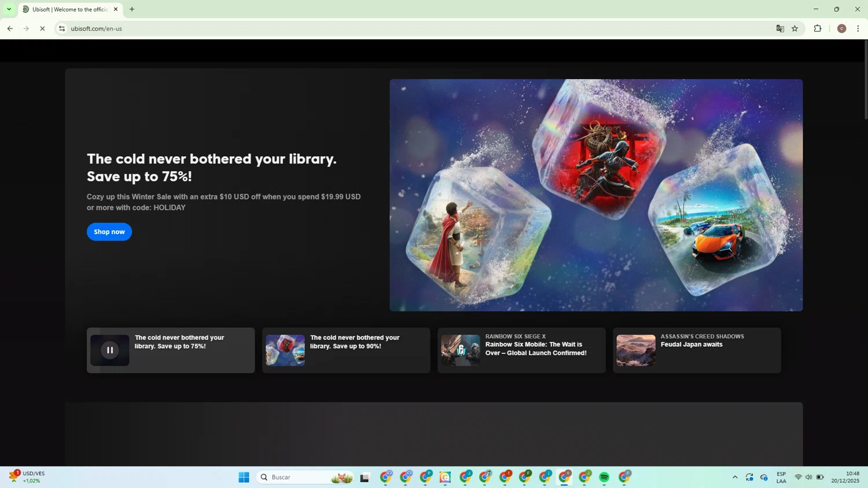This screenshot has width=868, height=488.
Task: Open a new browser tab
Action: (x=132, y=9)
